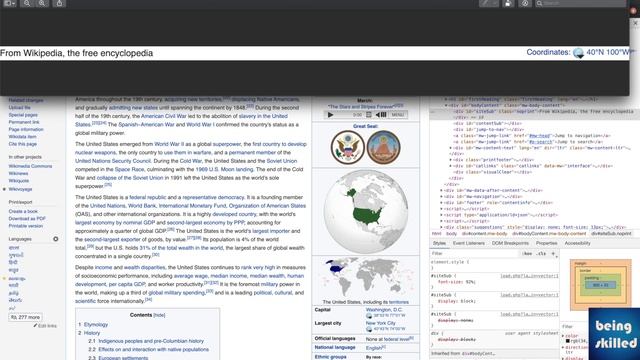This screenshot has width=640, height=360.
Task: Click the audio volume icon in player
Action: (x=381, y=115)
